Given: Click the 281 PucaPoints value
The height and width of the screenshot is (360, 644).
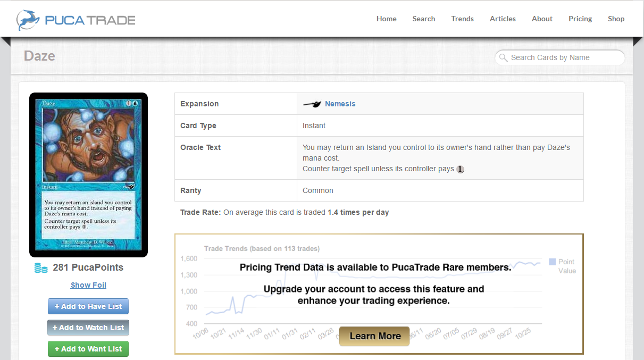Looking at the screenshot, I should tap(88, 267).
